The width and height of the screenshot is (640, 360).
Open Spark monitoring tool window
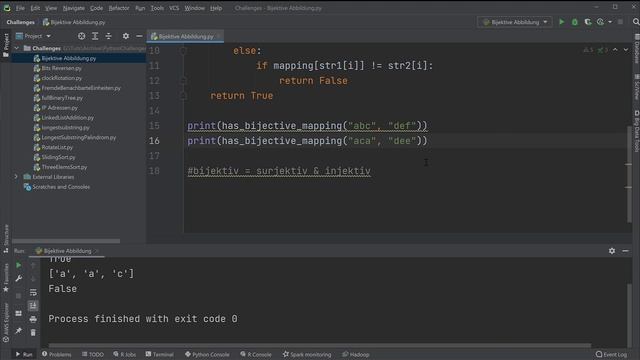coord(307,354)
